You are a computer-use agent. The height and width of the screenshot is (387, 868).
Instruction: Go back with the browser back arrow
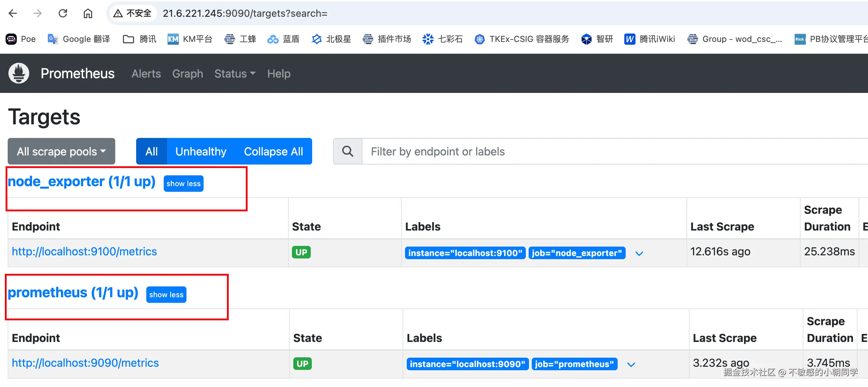[13, 13]
